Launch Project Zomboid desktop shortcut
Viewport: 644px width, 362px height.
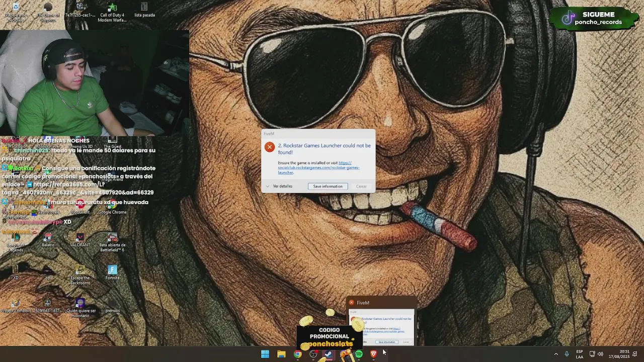click(x=16, y=306)
